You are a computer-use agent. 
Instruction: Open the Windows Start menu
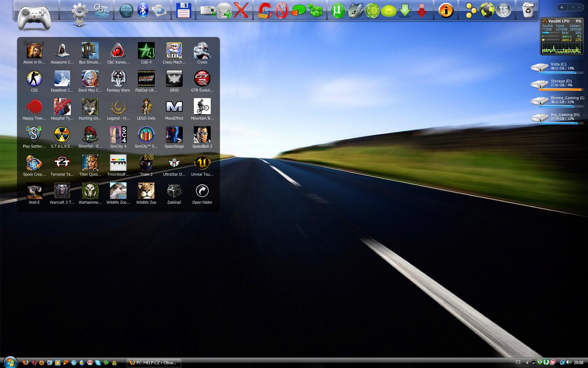[x=10, y=362]
